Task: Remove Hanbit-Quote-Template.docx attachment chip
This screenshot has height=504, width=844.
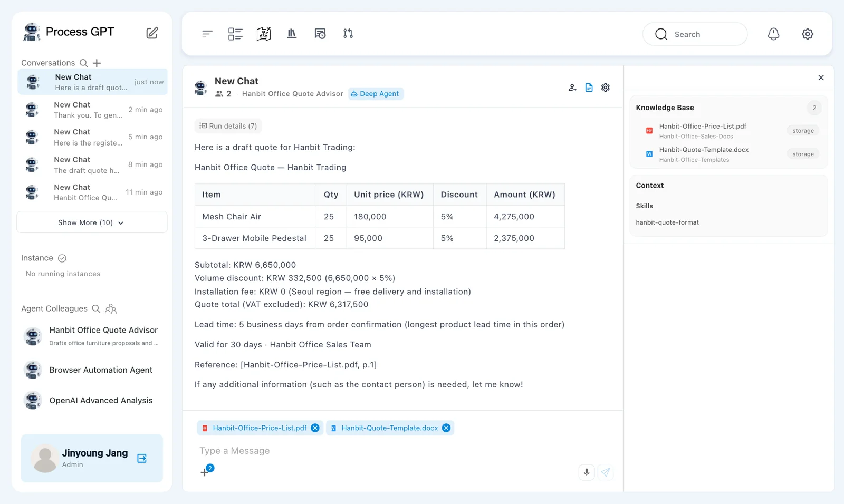Action: [x=446, y=428]
